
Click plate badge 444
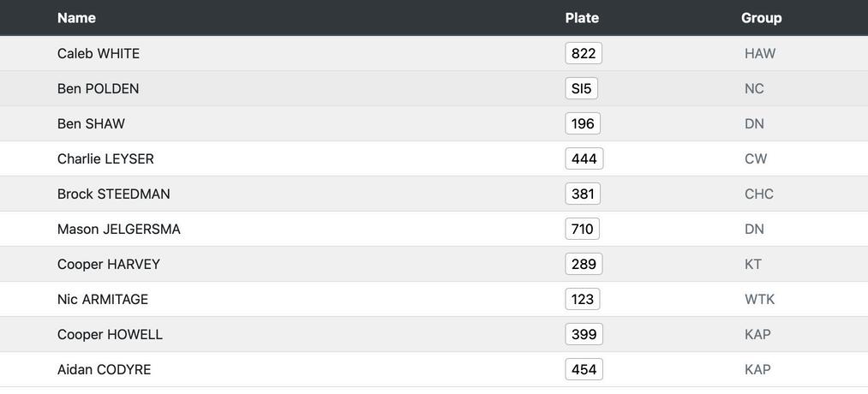tap(584, 158)
